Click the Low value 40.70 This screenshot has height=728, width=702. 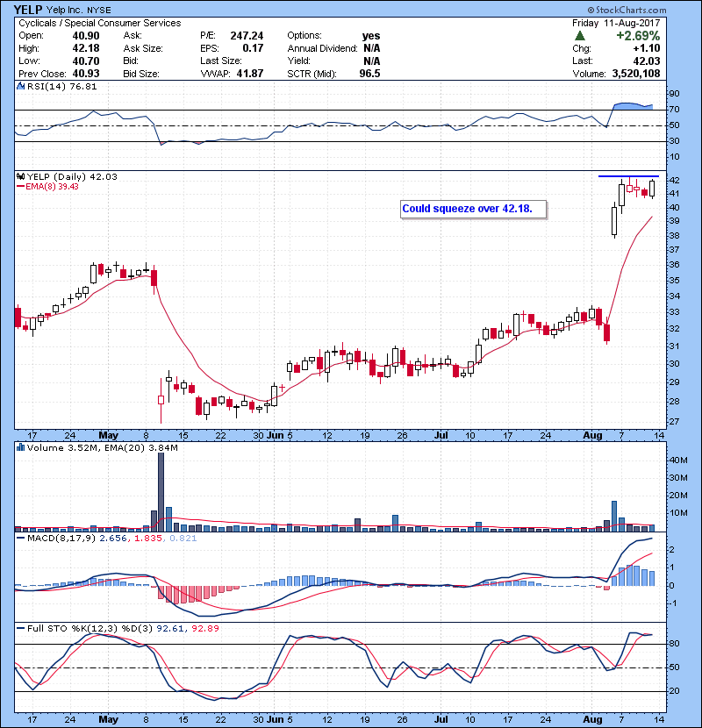click(86, 61)
